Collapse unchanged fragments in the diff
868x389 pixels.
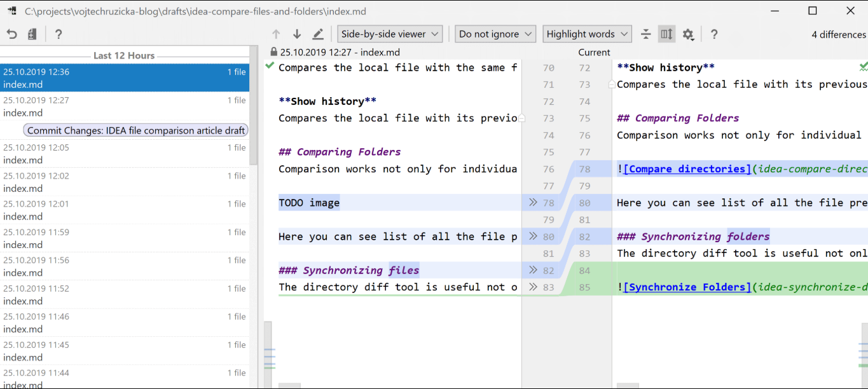tap(645, 34)
